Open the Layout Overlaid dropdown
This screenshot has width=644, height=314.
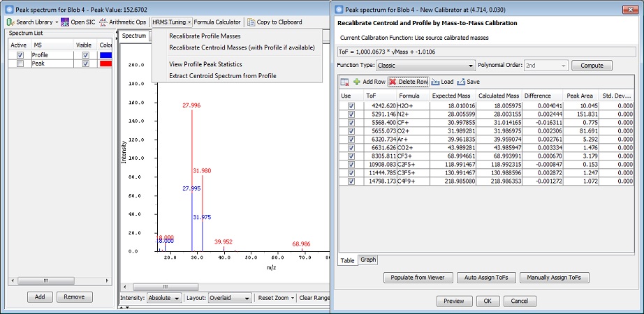coord(230,298)
